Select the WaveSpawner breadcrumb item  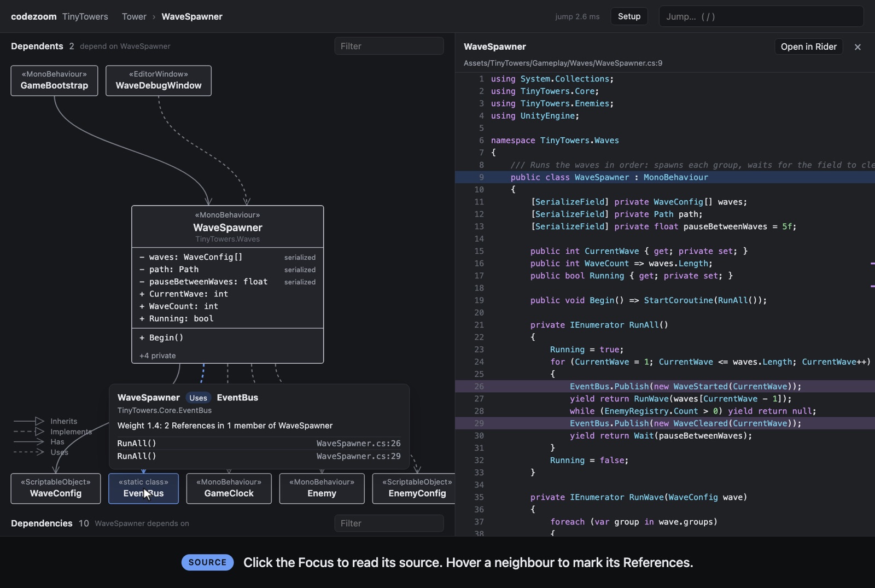[192, 16]
